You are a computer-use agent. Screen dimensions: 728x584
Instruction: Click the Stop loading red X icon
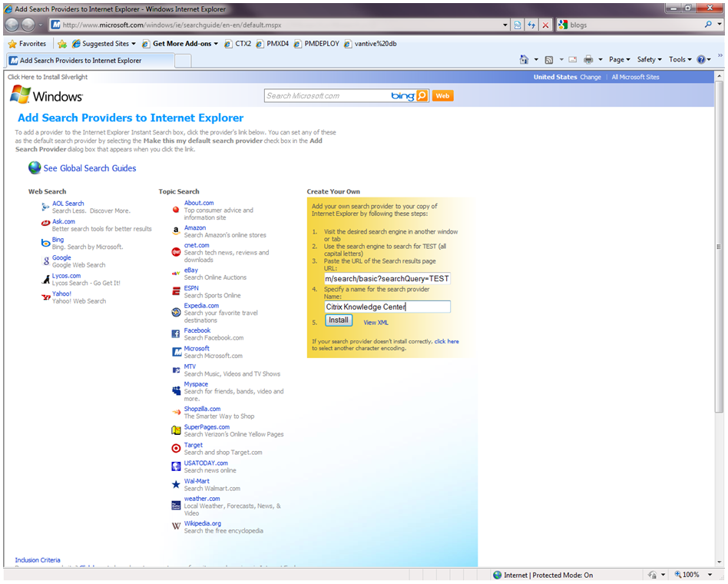pos(545,25)
